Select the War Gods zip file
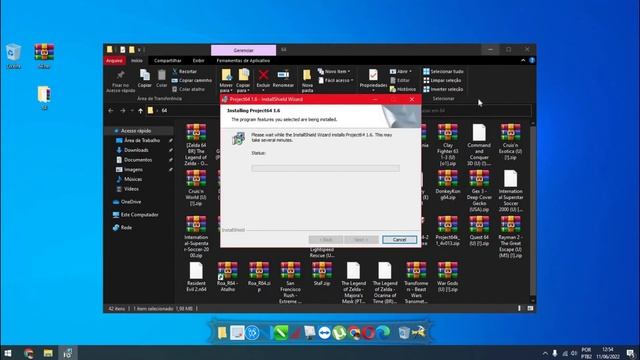 coord(448,277)
